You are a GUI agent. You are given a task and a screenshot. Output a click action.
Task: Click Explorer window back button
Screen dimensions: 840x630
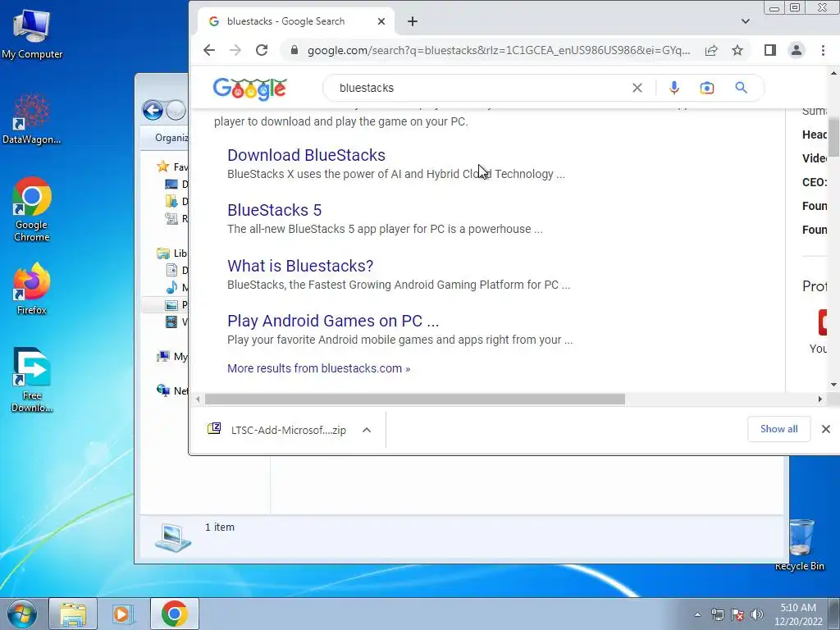153,111
